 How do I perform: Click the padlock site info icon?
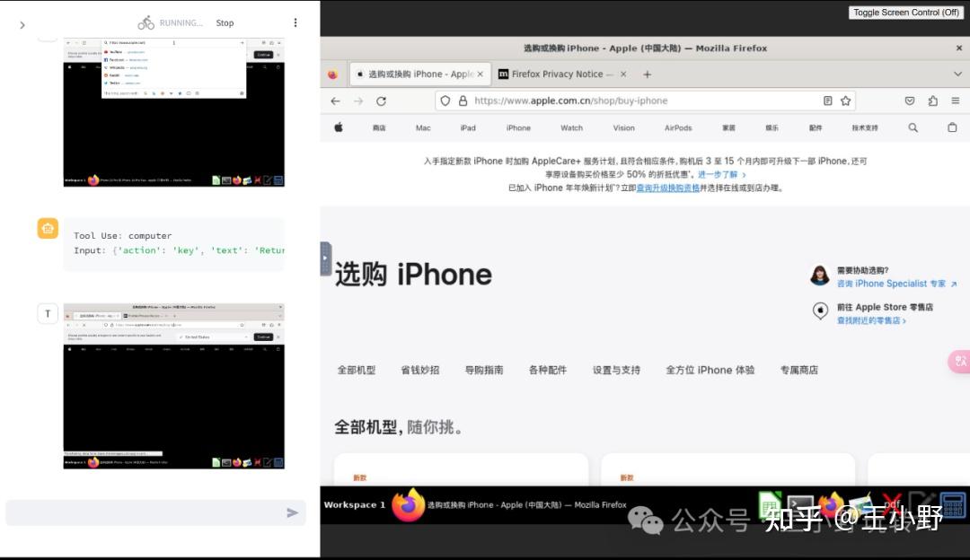click(x=463, y=101)
